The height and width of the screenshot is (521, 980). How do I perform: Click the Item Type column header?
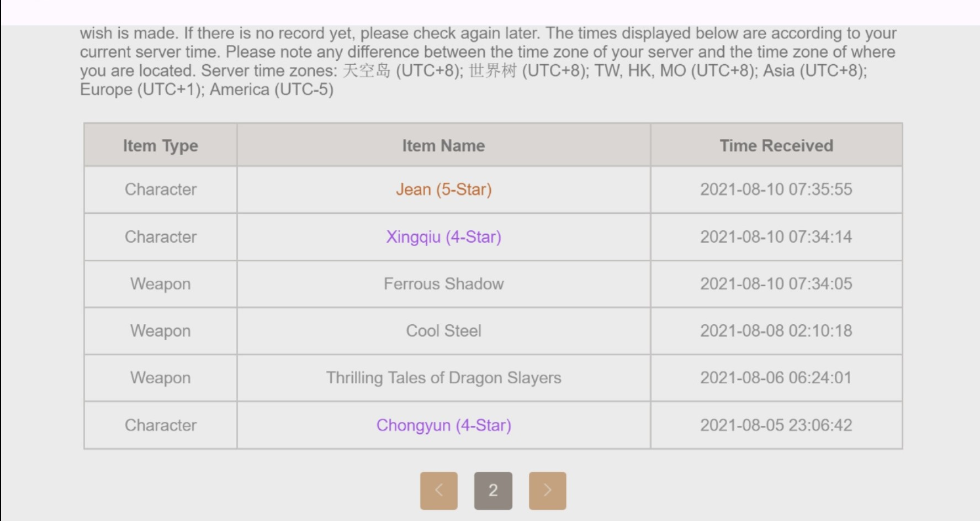pos(161,145)
